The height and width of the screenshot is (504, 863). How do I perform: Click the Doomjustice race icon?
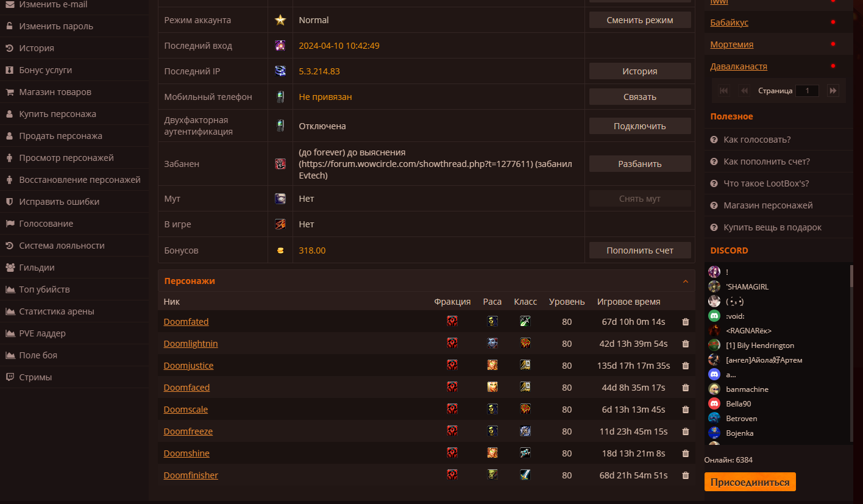492,366
